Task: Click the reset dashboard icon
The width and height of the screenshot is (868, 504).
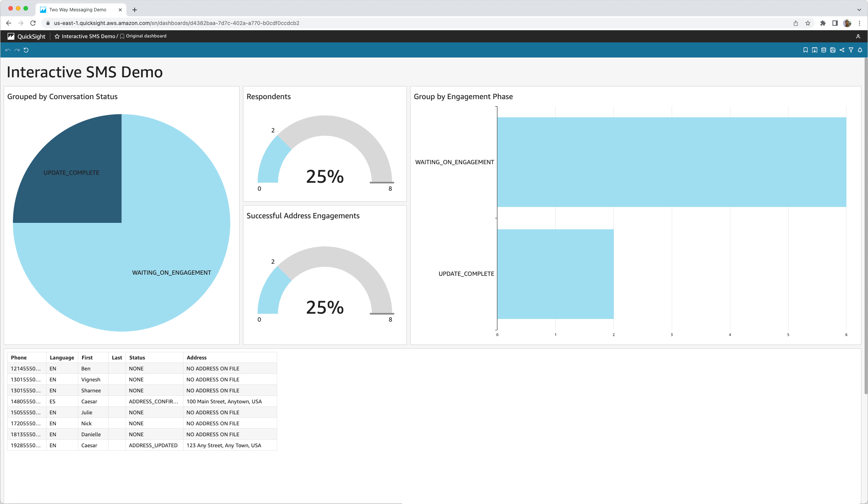Action: (x=26, y=50)
